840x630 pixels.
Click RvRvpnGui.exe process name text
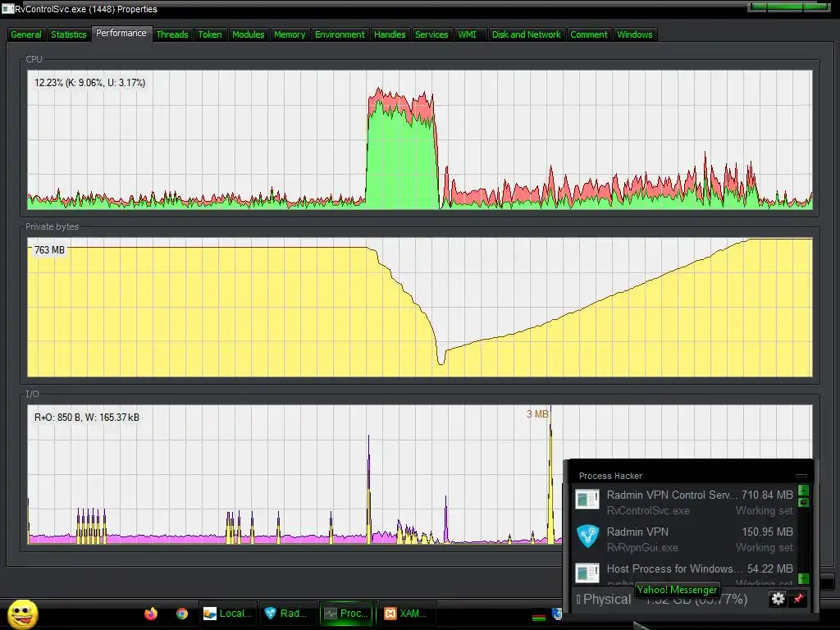[642, 547]
